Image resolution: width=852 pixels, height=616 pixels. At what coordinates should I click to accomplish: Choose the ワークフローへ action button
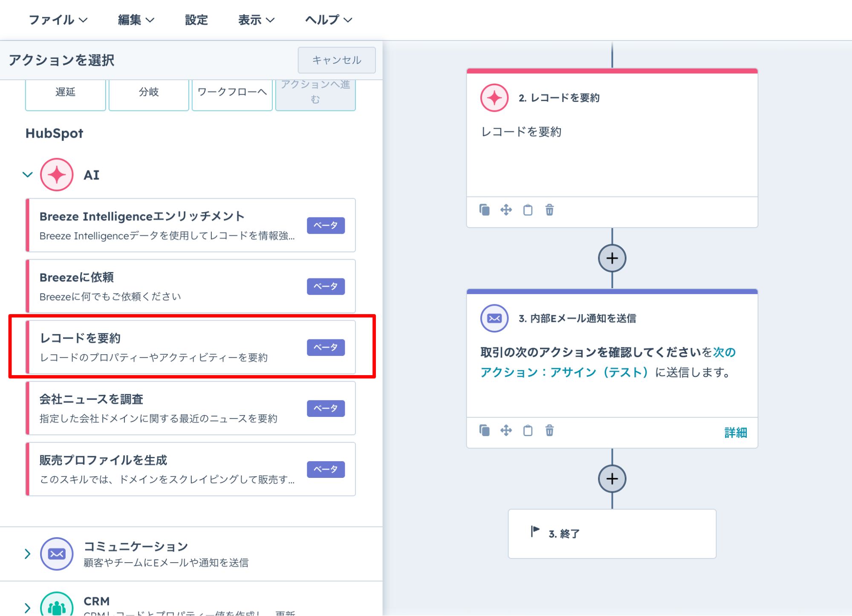pos(232,95)
